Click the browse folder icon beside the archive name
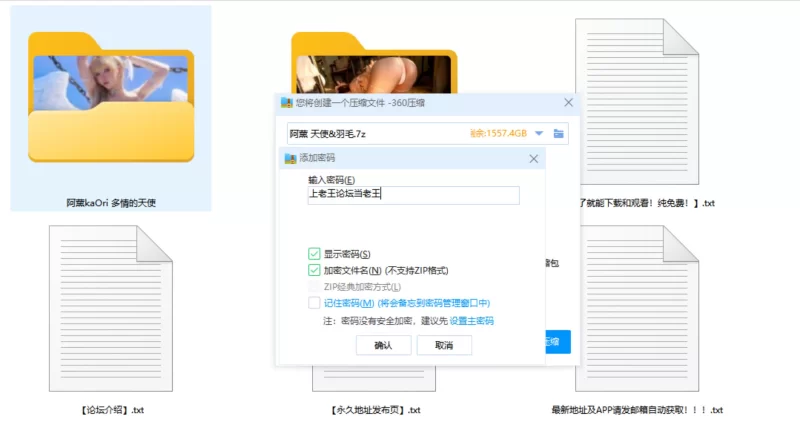The height and width of the screenshot is (445, 800). (x=559, y=133)
